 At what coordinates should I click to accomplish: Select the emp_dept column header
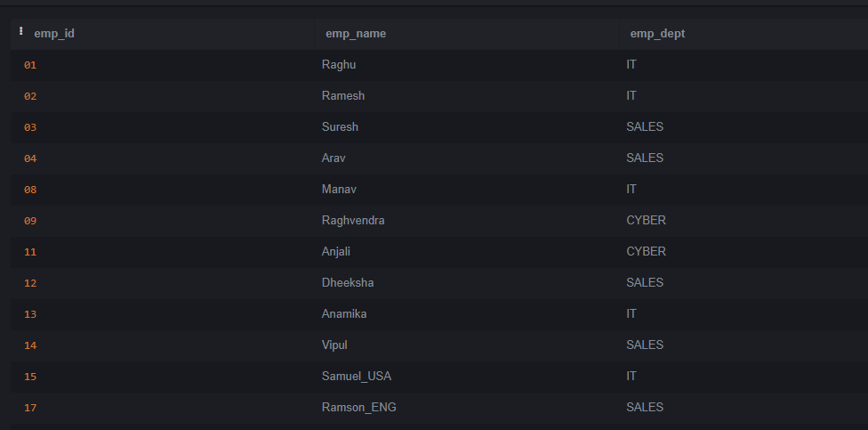657,34
